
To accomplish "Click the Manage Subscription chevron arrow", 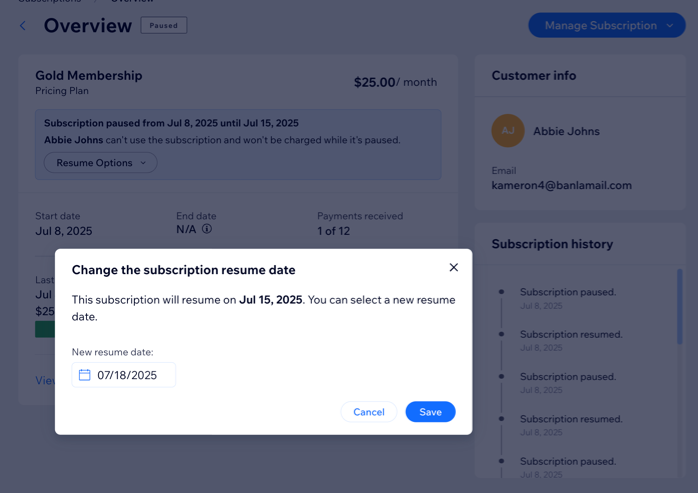I will tap(670, 26).
